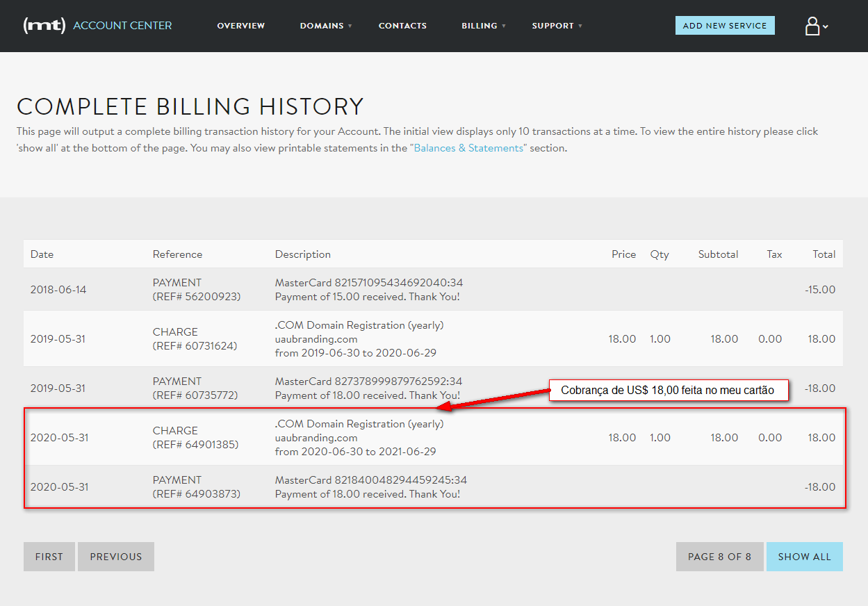Open the Contacts menu item
The image size is (868, 606).
(x=402, y=26)
